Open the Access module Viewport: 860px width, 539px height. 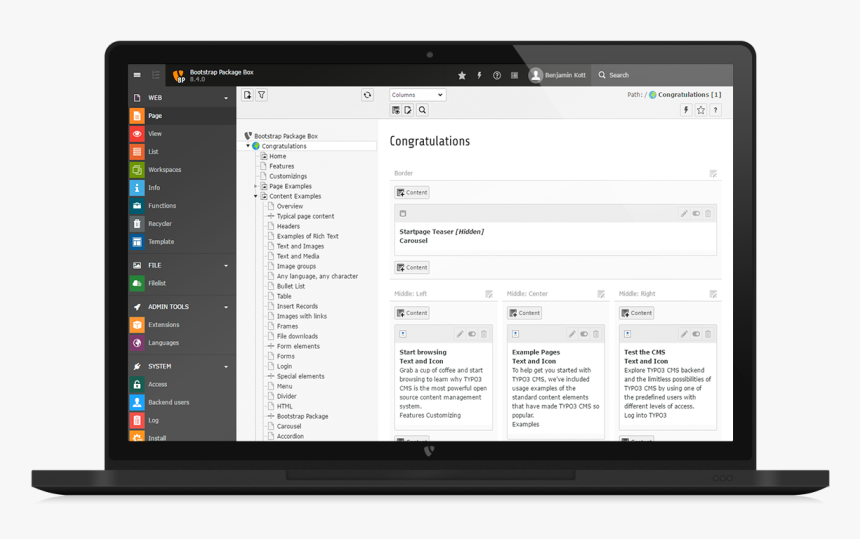click(182, 384)
